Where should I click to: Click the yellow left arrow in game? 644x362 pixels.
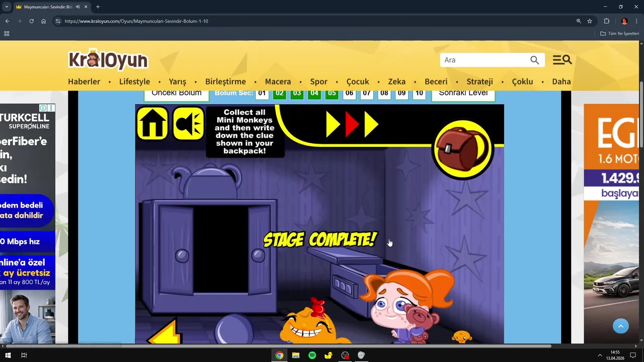click(165, 333)
